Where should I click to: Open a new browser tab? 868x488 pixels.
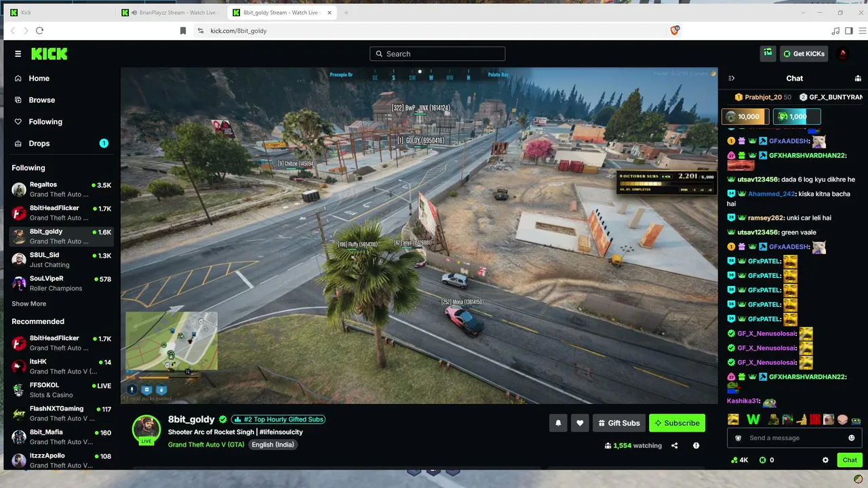(x=346, y=12)
